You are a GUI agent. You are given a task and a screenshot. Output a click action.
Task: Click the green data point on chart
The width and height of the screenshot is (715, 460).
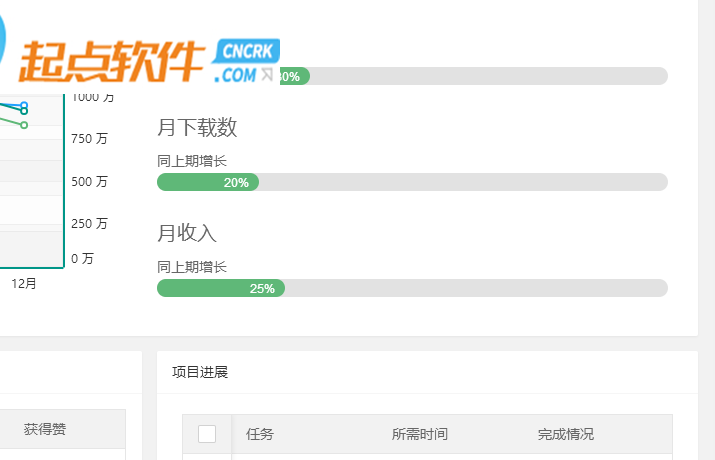(x=24, y=125)
